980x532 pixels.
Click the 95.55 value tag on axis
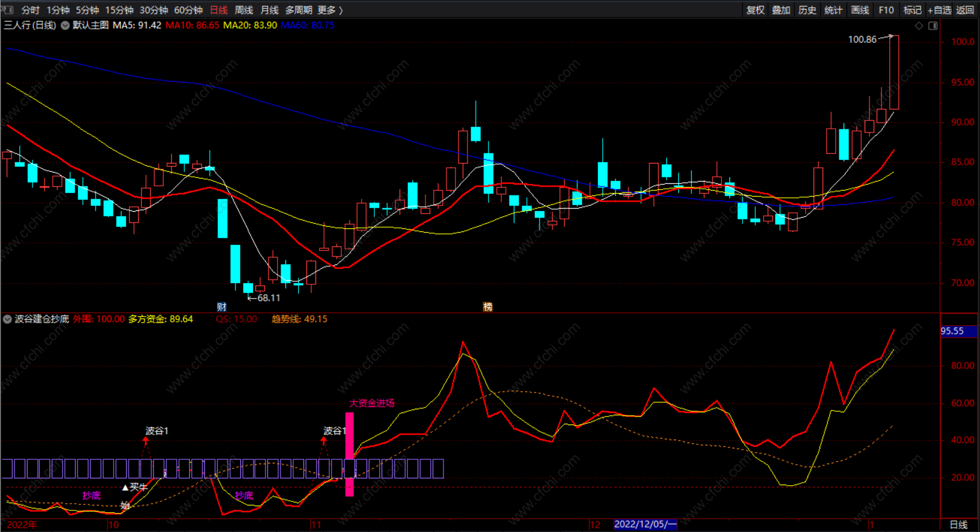[x=958, y=331]
